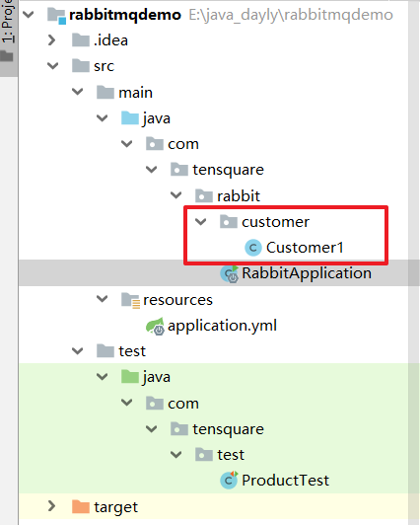Viewport: 420px width, 525px height.
Task: Click the resources root folder icon
Action: pos(130,300)
